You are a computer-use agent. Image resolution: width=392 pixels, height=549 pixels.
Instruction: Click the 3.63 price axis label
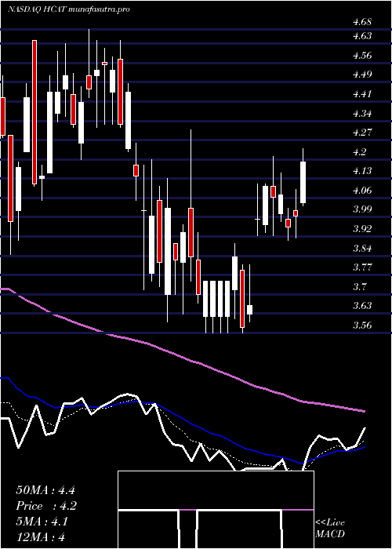point(361,306)
